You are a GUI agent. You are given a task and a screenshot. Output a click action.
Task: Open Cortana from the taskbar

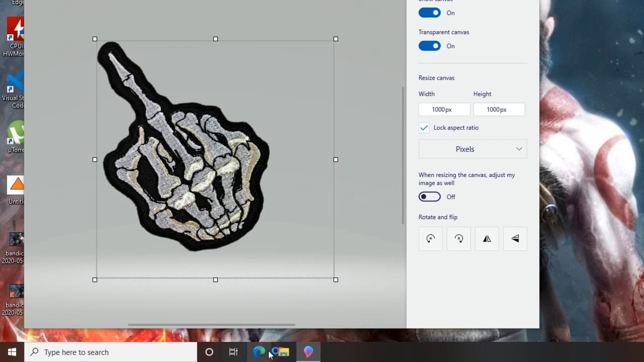(209, 352)
